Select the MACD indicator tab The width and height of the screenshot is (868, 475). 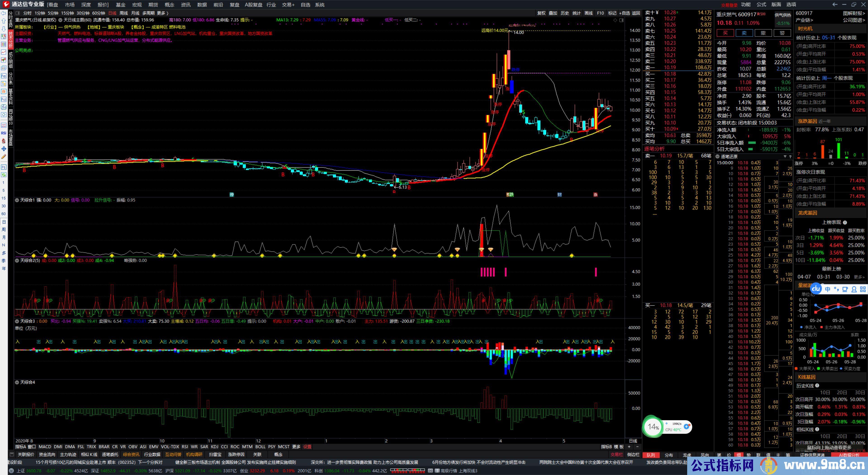click(45, 447)
